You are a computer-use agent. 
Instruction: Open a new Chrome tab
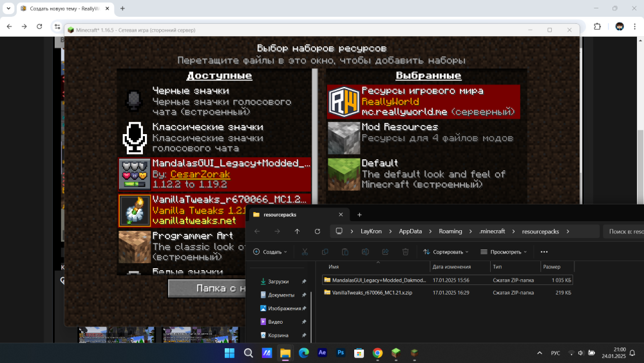[x=122, y=8]
